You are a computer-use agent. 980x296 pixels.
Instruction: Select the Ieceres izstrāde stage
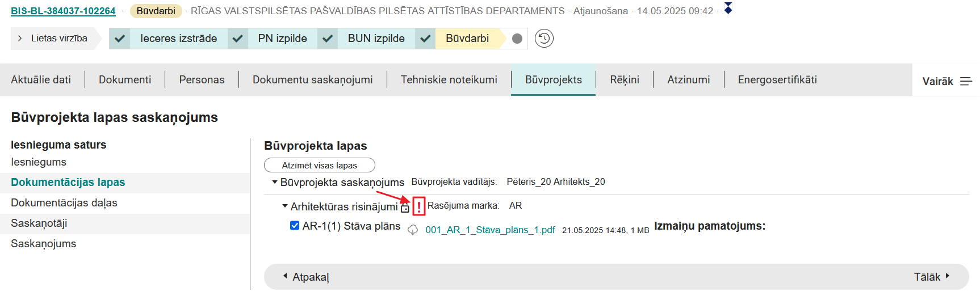(x=179, y=39)
